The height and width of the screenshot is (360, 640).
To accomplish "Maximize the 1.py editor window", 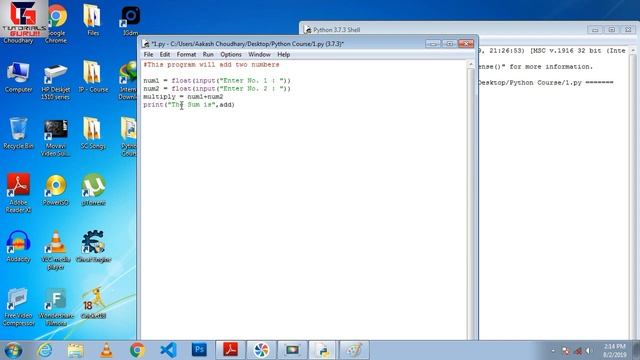I will click(x=449, y=43).
